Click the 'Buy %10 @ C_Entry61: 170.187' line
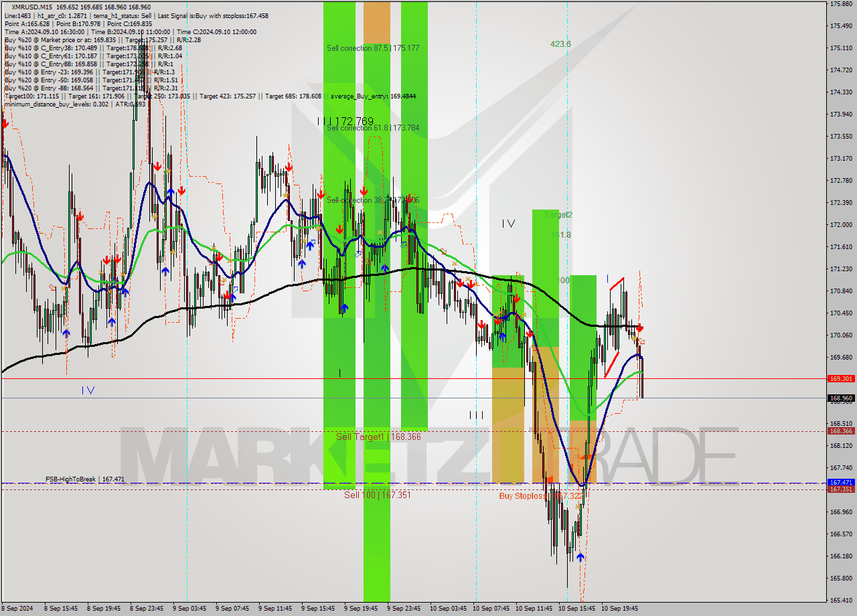Screen dimensions: 857x616 (x=93, y=56)
